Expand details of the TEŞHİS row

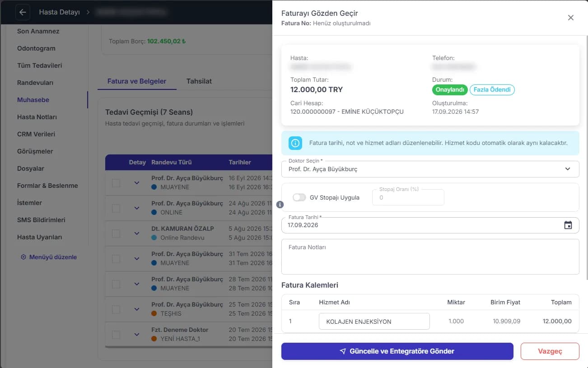[x=137, y=309]
